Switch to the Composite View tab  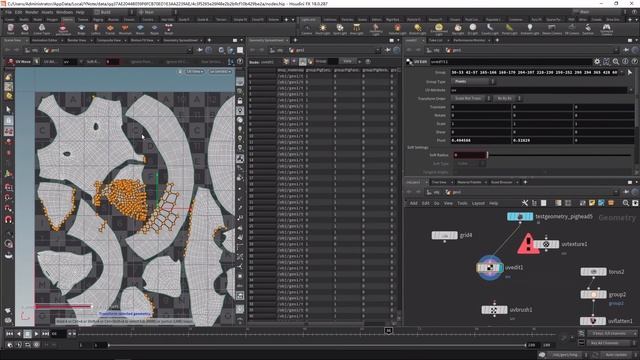[109, 40]
